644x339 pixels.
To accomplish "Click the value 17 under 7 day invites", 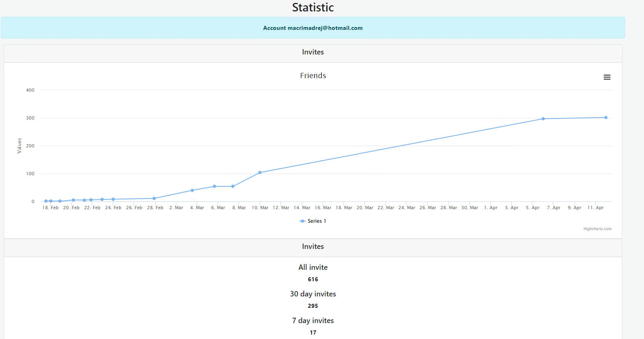I will [x=313, y=332].
